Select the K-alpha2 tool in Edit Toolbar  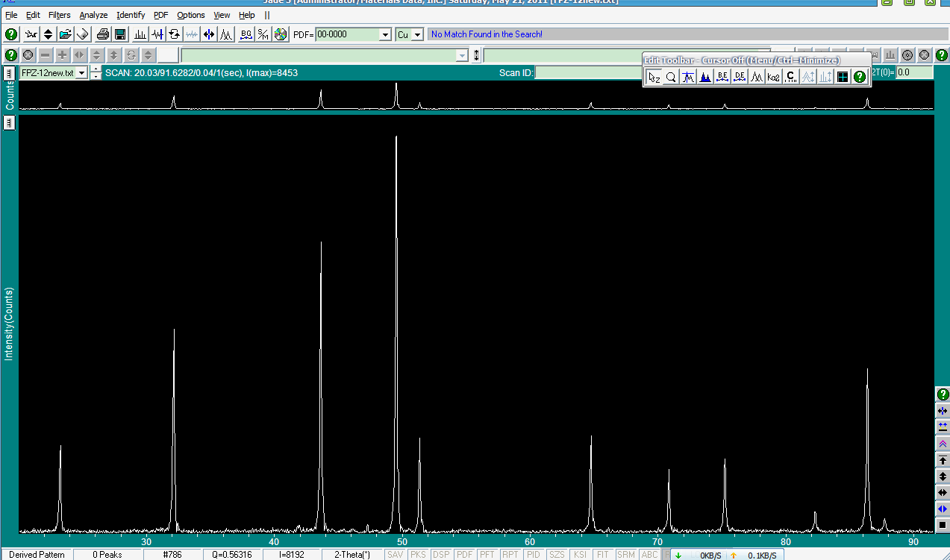coord(774,76)
